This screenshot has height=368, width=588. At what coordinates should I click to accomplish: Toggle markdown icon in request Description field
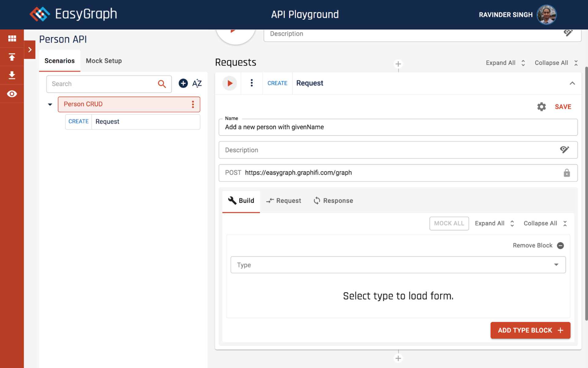click(x=564, y=150)
